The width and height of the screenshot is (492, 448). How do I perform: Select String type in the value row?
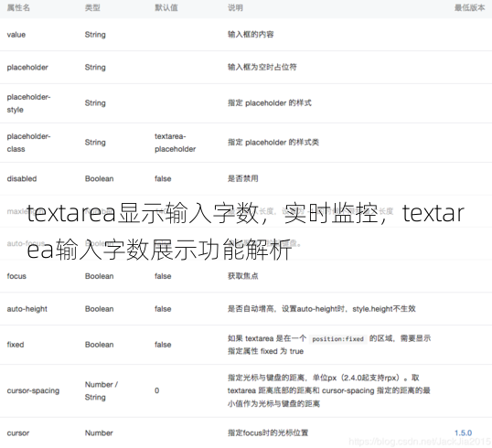[95, 35]
